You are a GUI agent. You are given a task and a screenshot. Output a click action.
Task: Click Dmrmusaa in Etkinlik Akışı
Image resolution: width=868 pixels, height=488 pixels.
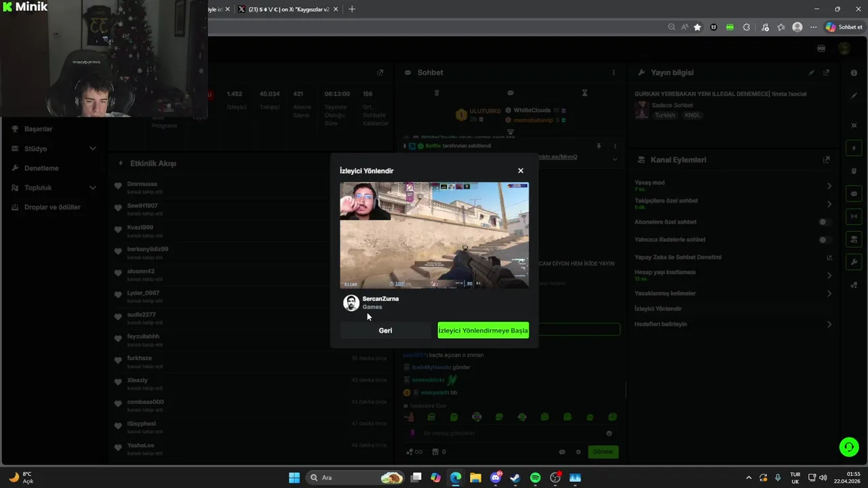[142, 184]
